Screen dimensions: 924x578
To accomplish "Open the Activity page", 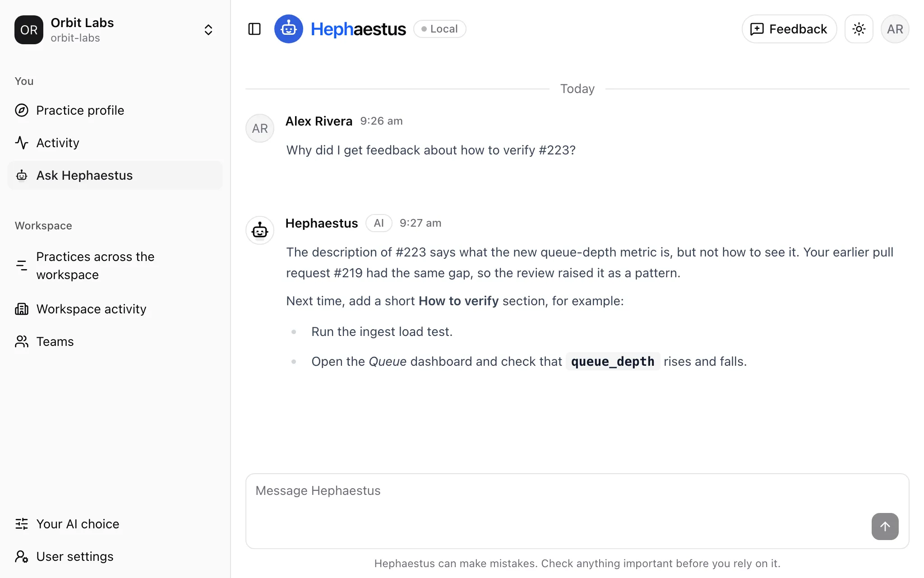I will click(115, 143).
